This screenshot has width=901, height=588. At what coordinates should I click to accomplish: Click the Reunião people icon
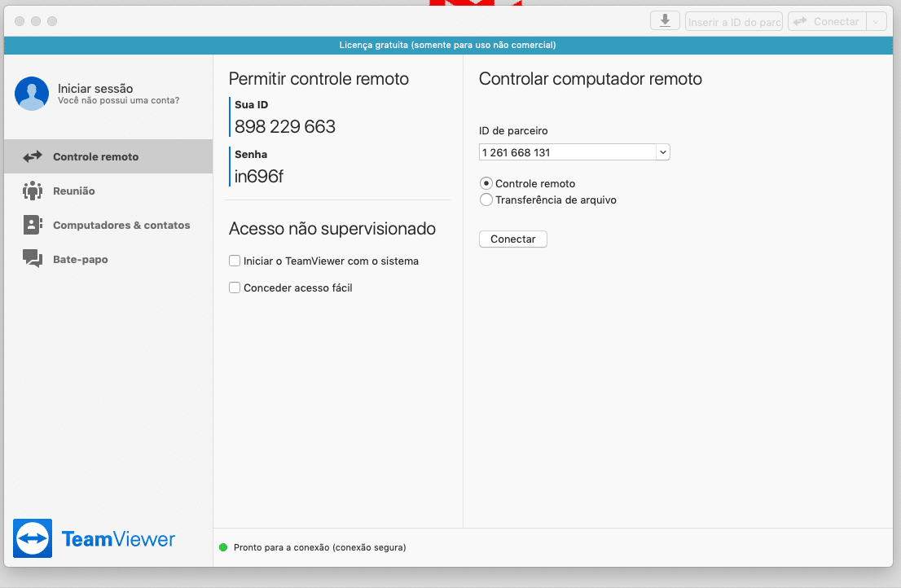(x=33, y=191)
